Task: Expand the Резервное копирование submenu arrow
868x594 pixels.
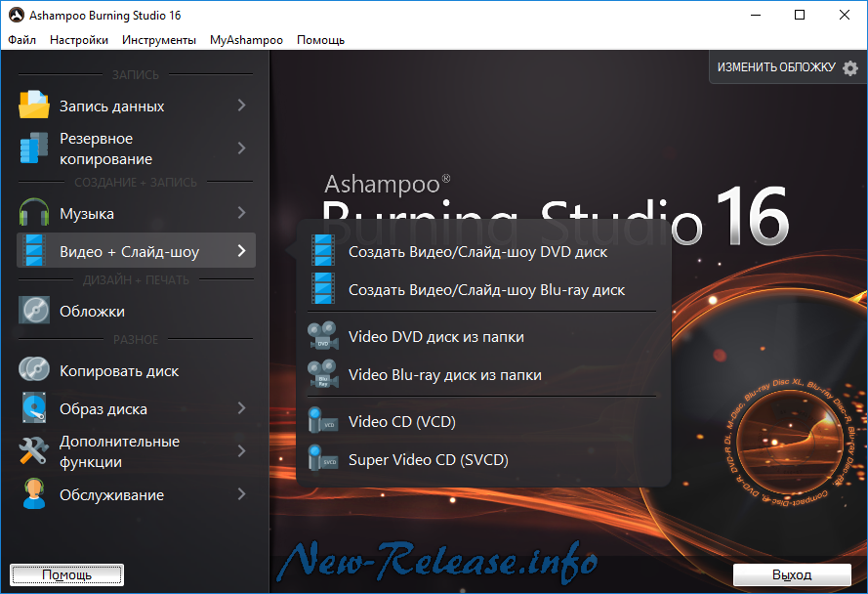Action: pos(241,148)
